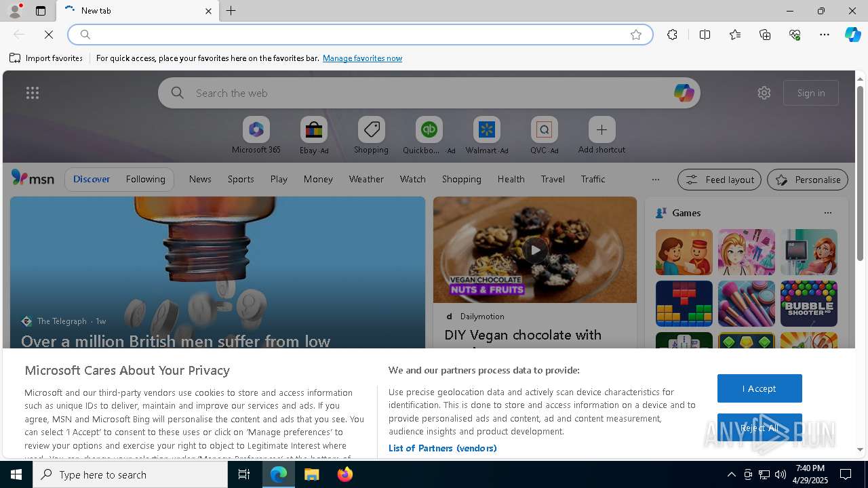Open the browser profile icon

pos(14,11)
